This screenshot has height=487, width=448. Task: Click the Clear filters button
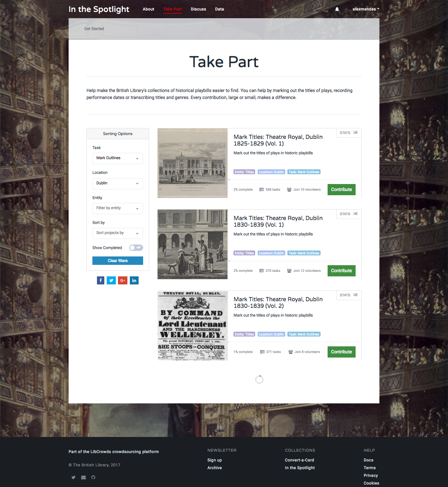(118, 260)
